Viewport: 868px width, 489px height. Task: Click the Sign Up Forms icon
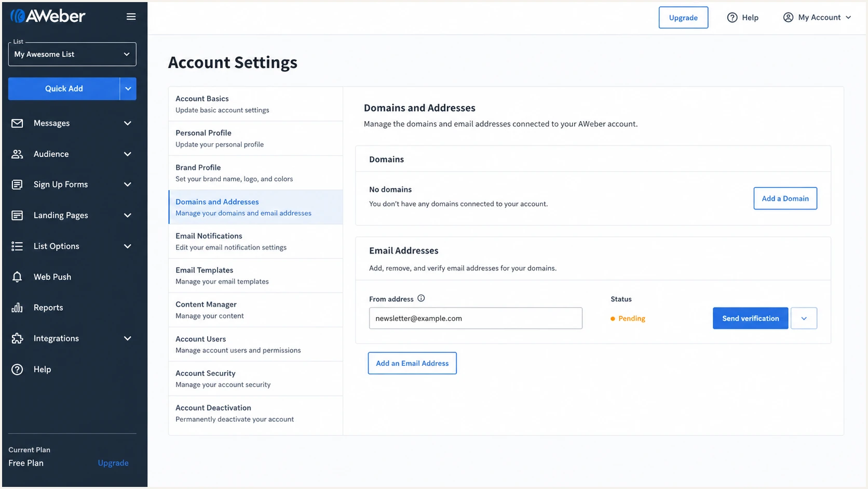[17, 184]
